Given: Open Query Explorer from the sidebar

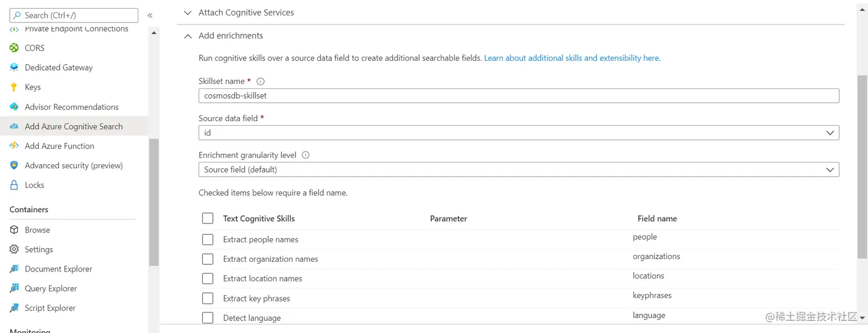Looking at the screenshot, I should [51, 288].
